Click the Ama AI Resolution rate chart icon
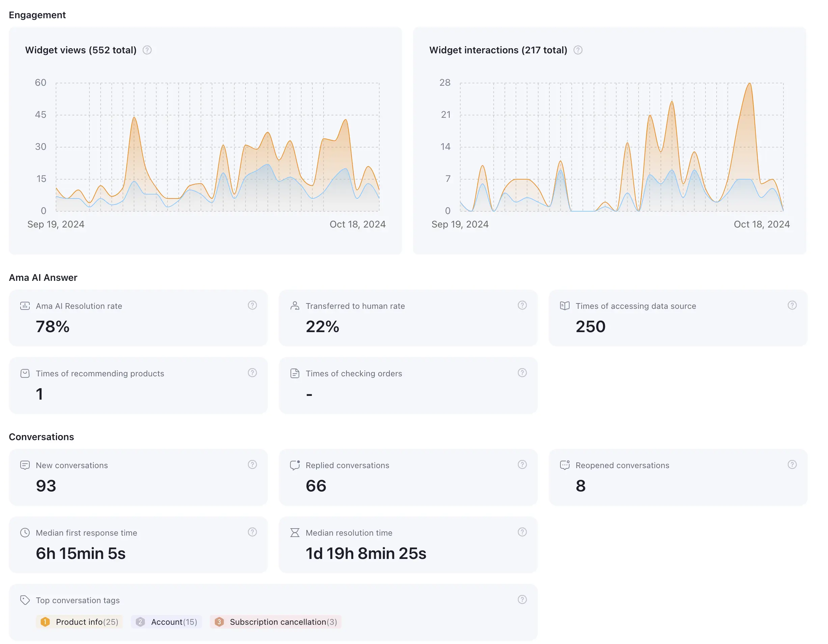The image size is (828, 644). click(x=25, y=306)
